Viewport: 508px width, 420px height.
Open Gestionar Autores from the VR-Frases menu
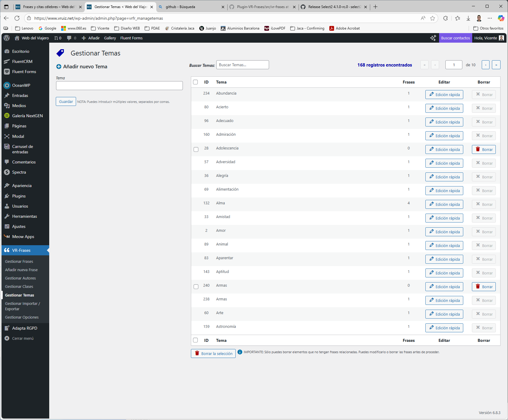20,278
